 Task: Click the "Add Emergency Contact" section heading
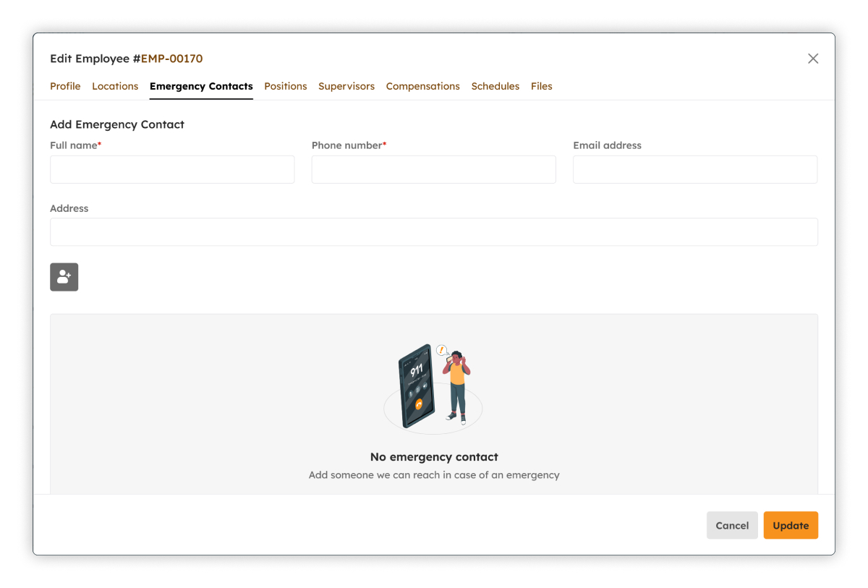pyautogui.click(x=117, y=124)
